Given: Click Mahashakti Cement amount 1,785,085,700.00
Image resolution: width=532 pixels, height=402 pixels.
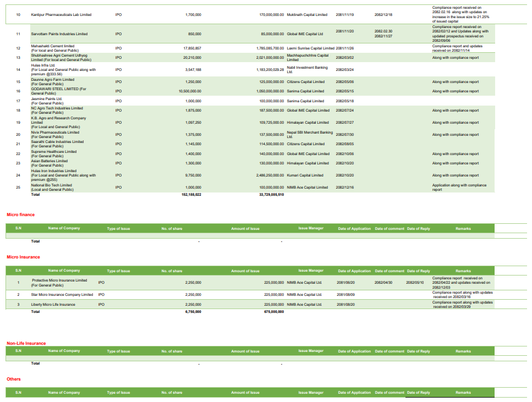Looking at the screenshot, I should click(x=270, y=48).
